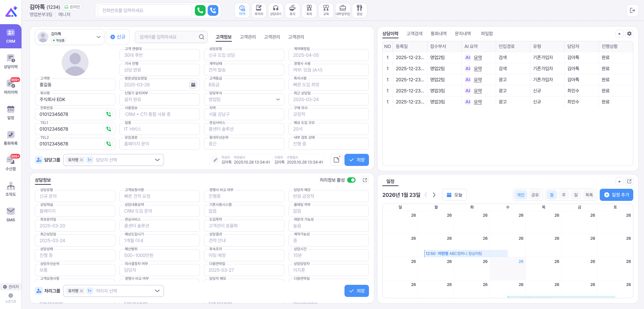Viewport: 644px width, 309px height.
Task: Select the 주 calendar view
Action: pos(564,195)
